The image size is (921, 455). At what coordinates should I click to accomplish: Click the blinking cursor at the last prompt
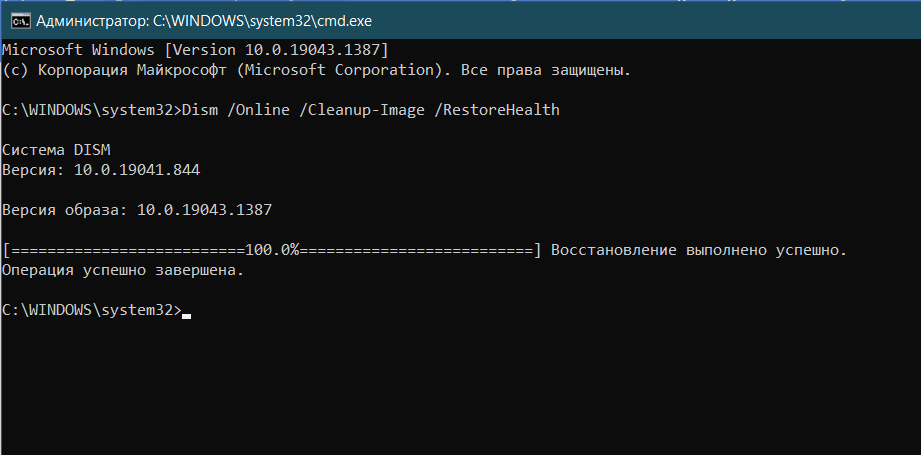(186, 316)
